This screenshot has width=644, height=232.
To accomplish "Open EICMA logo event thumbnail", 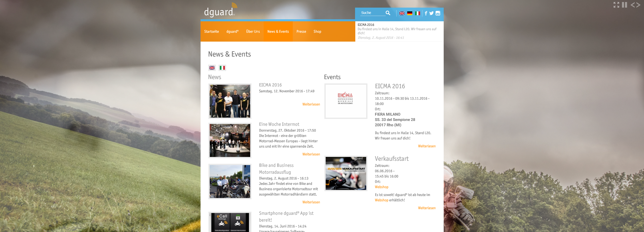I will click(x=346, y=101).
